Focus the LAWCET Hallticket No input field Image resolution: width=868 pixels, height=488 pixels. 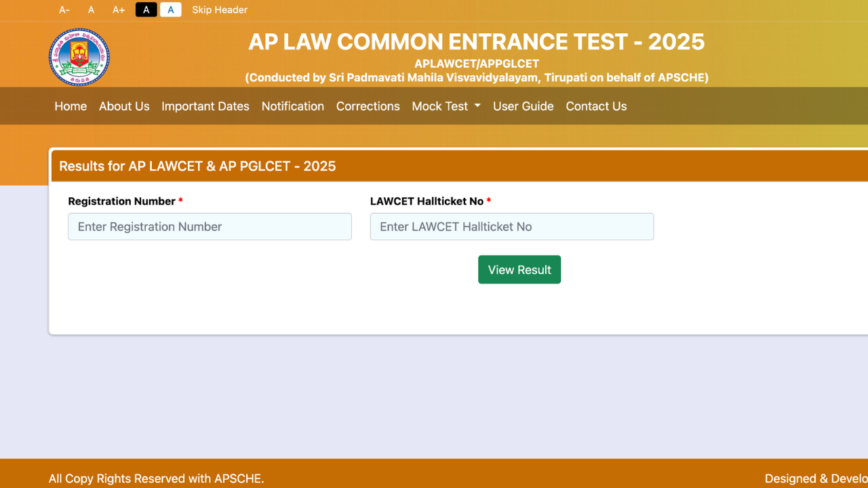point(512,226)
